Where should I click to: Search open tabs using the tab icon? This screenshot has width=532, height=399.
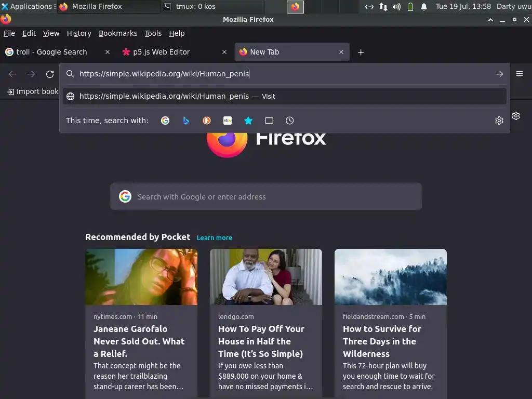pyautogui.click(x=269, y=121)
